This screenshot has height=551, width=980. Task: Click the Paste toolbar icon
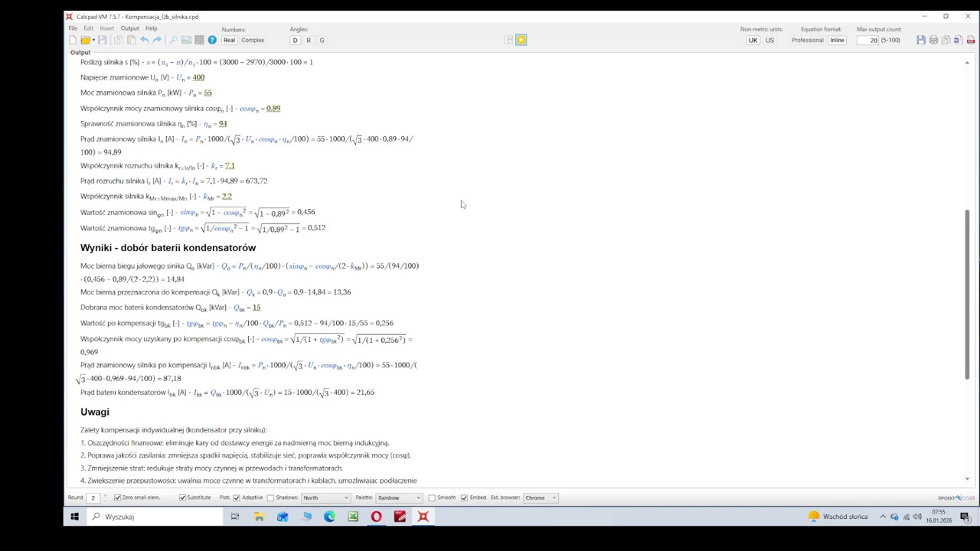[132, 40]
